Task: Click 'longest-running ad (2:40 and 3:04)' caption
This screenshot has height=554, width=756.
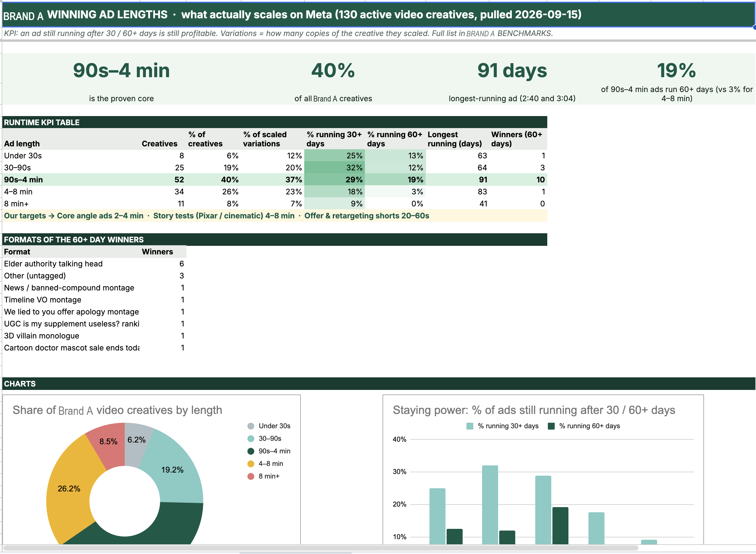Action: 512,99
